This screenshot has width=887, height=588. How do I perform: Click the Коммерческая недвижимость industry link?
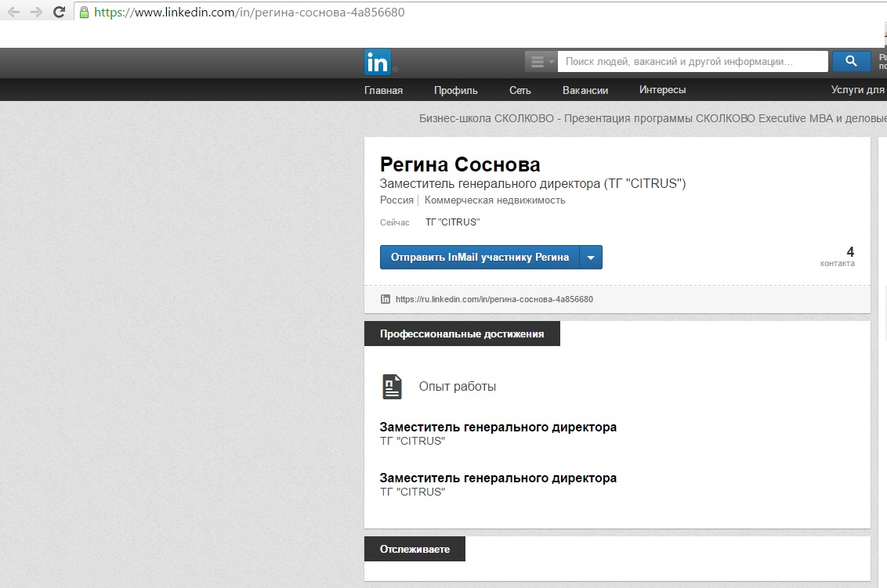click(x=495, y=200)
